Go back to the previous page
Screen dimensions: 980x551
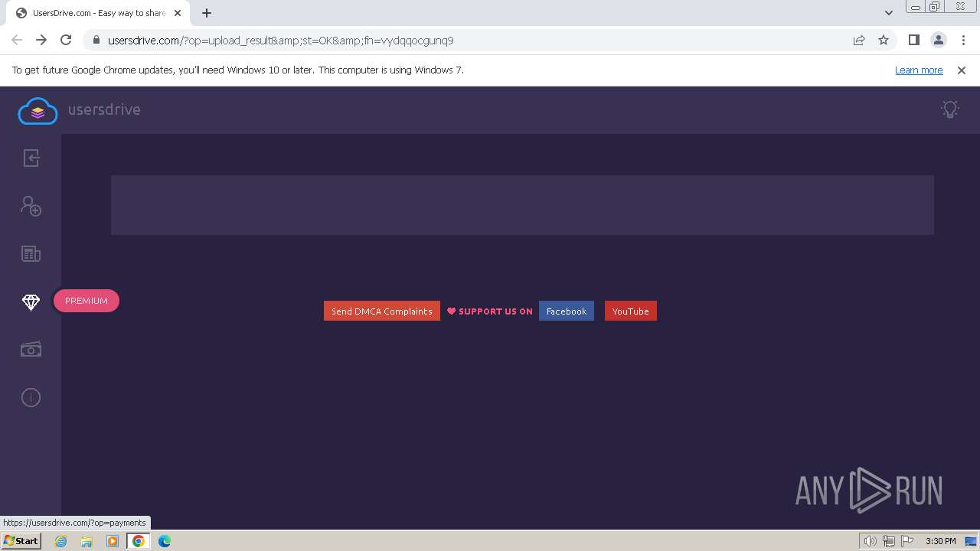pyautogui.click(x=17, y=40)
